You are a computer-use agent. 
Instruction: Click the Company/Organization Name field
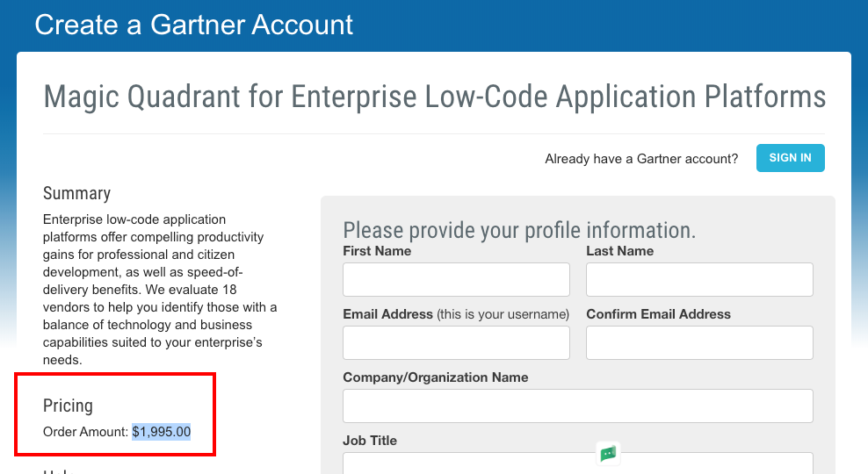578,406
